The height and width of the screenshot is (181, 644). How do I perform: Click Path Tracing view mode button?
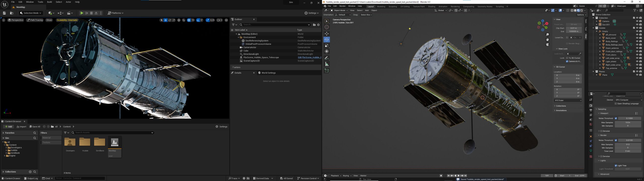tap(35, 20)
